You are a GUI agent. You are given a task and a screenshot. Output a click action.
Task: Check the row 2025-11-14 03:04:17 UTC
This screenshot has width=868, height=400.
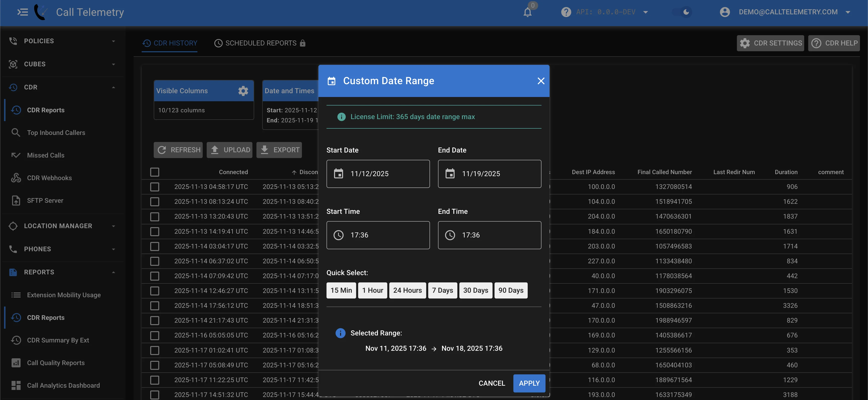pos(155,246)
